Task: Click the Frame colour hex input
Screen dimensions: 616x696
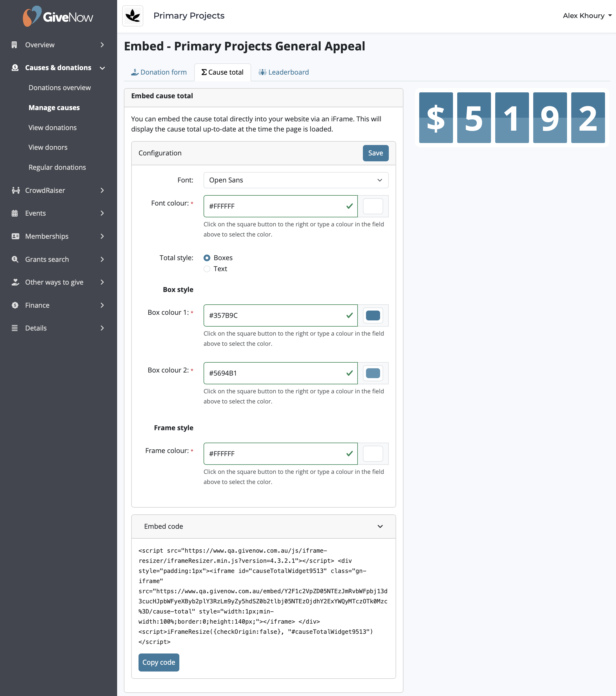Action: pyautogui.click(x=281, y=454)
